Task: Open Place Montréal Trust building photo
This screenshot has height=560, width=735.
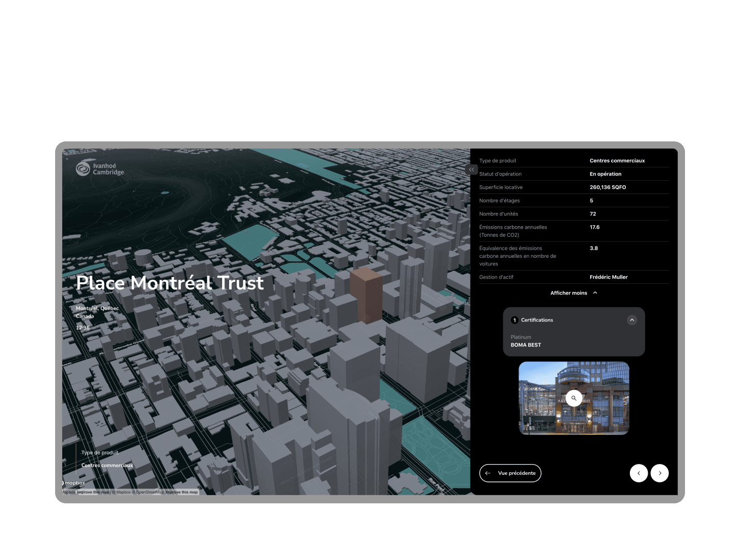Action: [574, 398]
